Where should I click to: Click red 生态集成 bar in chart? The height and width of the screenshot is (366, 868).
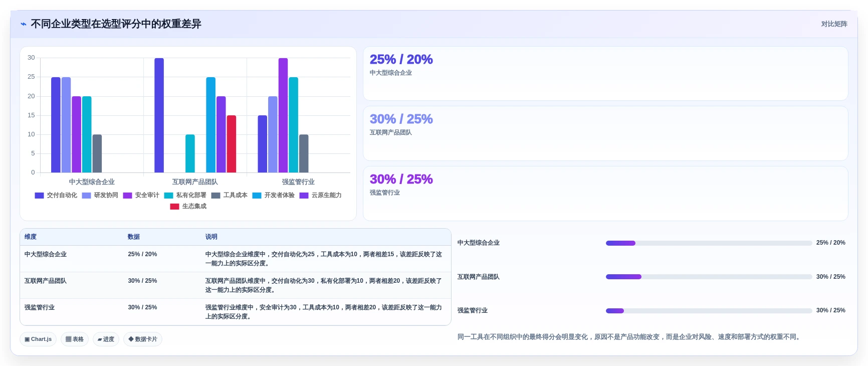click(232, 144)
